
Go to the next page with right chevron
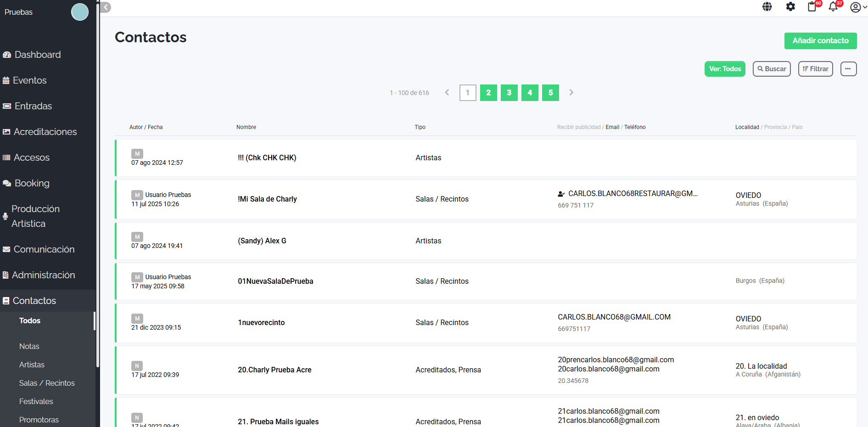pos(571,93)
